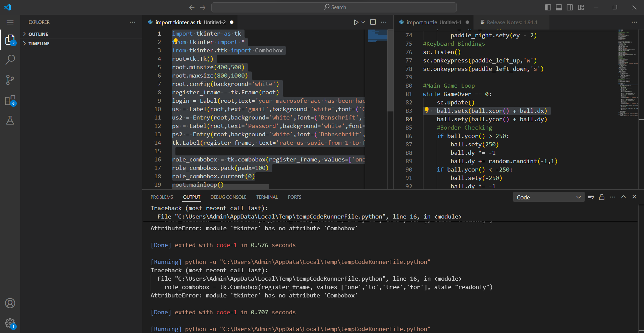Click 'role_combobox.current(0)' line

[213, 176]
